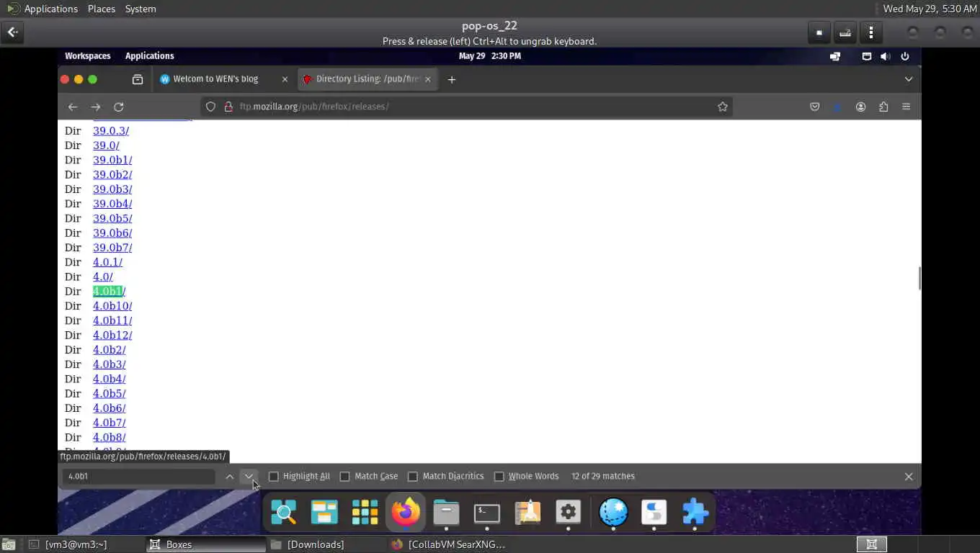The image size is (980, 553).
Task: Click the Boxes keyboard shortcut button
Action: click(845, 32)
